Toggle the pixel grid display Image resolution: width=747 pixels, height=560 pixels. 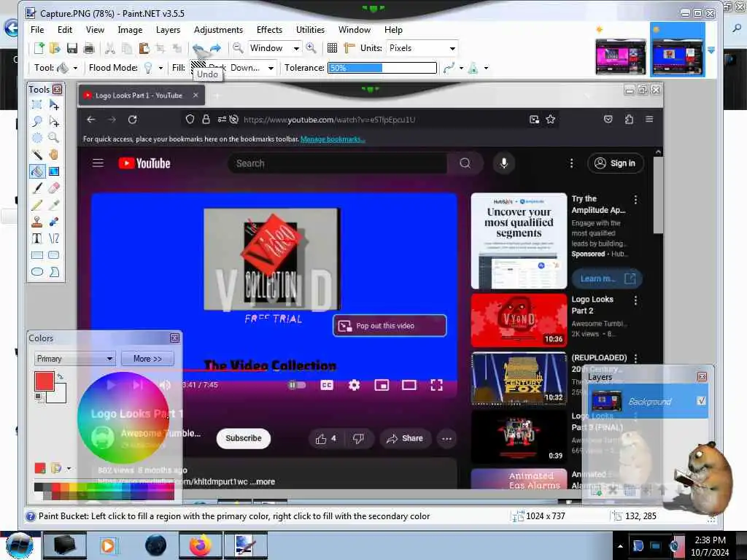[x=333, y=48]
